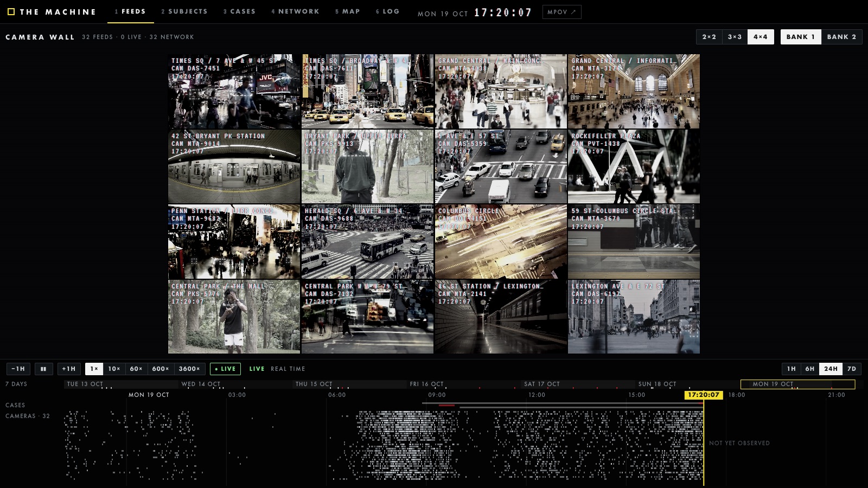The image size is (868, 488).
Task: Click The Machine yellow square logo
Action: (11, 11)
